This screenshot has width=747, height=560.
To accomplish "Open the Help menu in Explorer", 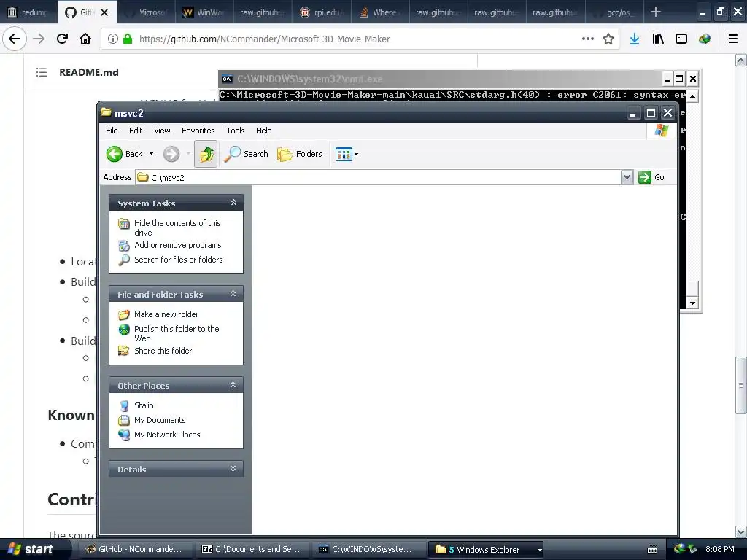I will coord(263,131).
